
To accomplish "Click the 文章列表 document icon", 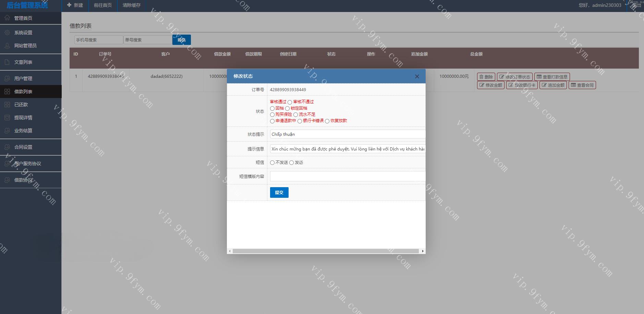I will point(7,62).
